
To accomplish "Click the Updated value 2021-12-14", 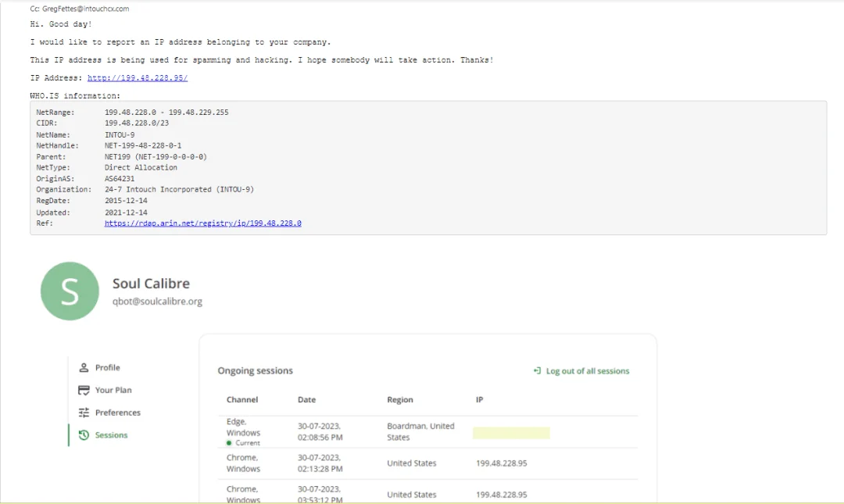I will tap(126, 213).
